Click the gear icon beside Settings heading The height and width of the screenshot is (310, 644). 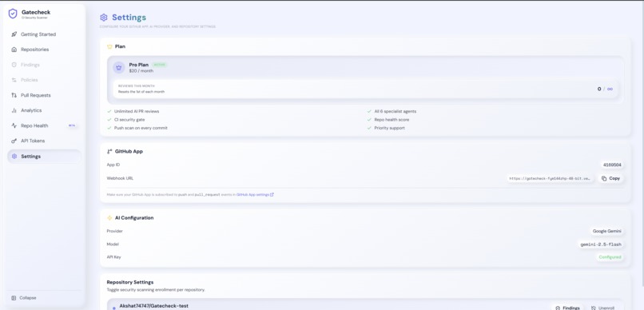coord(104,18)
